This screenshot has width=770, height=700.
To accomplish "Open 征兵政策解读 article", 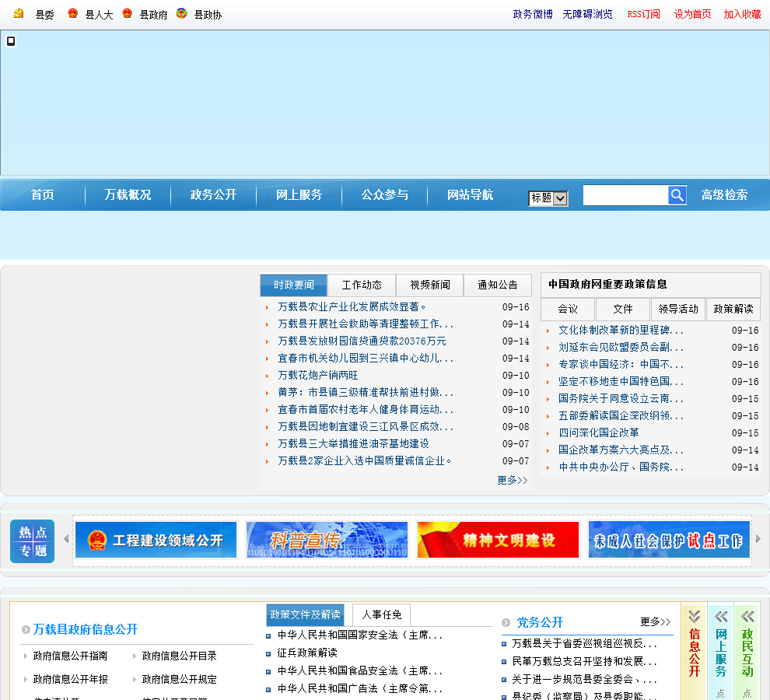I will [307, 653].
